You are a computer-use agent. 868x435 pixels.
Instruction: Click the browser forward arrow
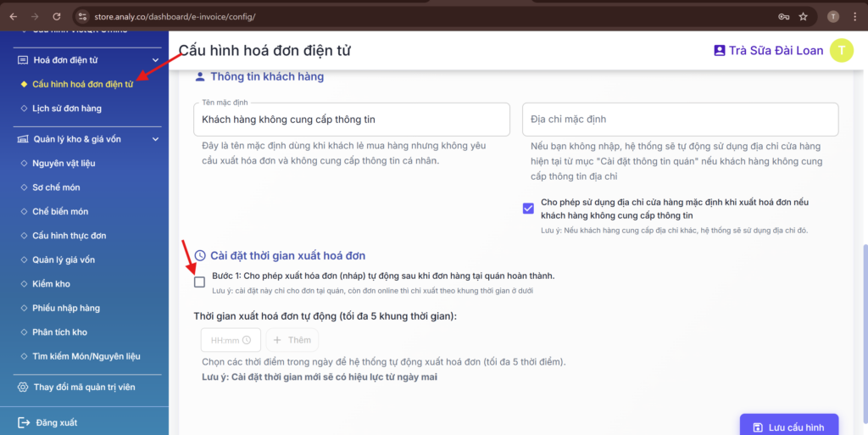point(35,17)
